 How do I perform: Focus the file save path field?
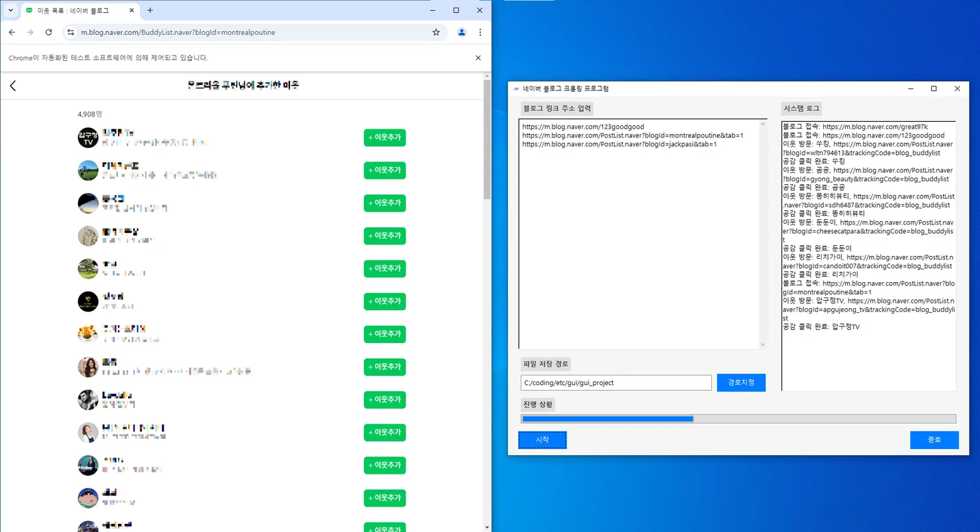[x=616, y=383]
